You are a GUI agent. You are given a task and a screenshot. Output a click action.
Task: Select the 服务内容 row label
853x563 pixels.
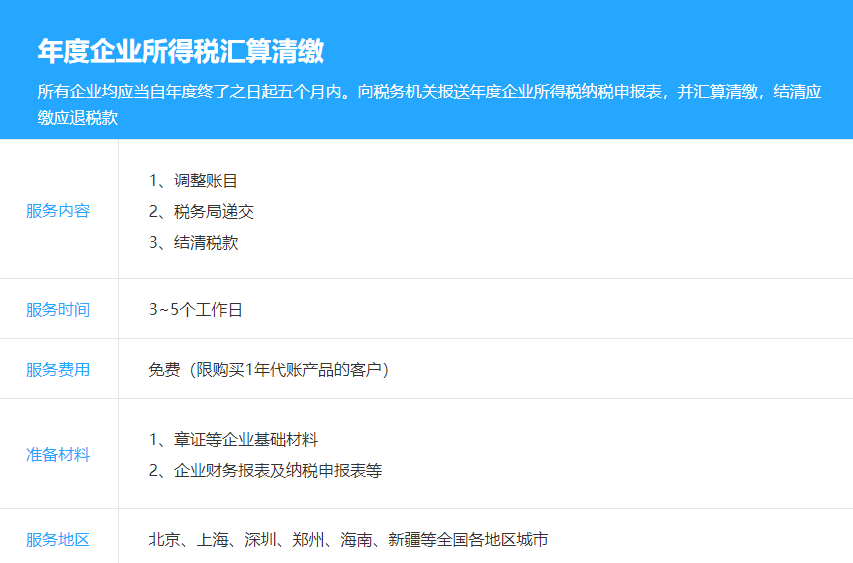click(58, 211)
